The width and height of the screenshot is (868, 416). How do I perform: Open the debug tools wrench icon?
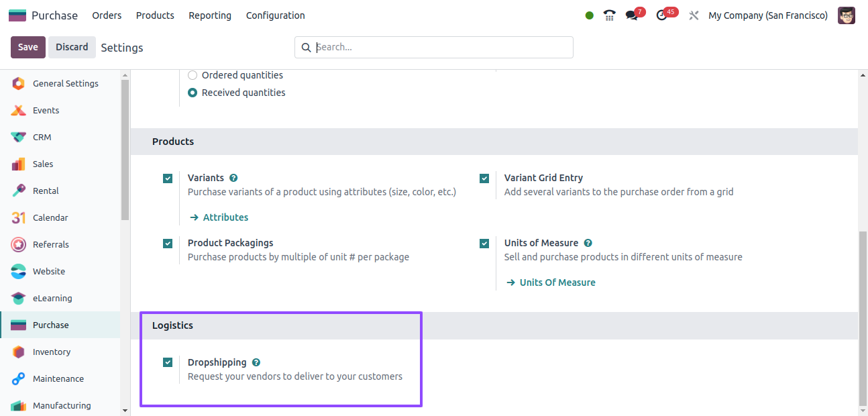coord(694,15)
